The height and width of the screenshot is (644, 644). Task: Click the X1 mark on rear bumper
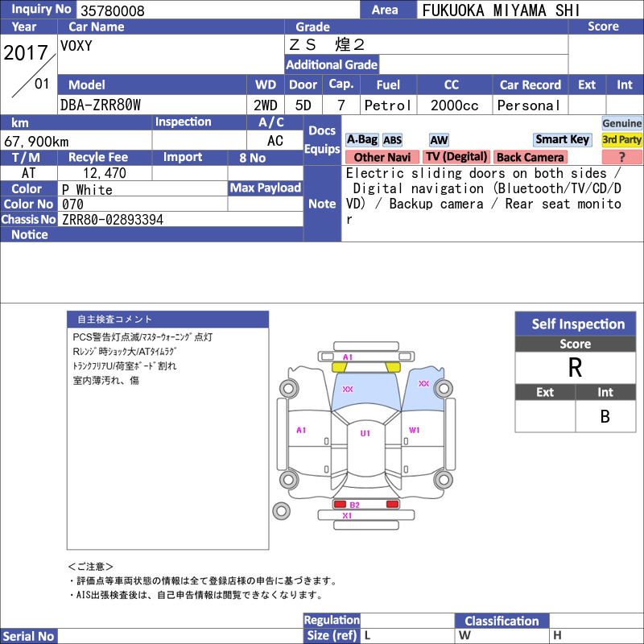347,515
